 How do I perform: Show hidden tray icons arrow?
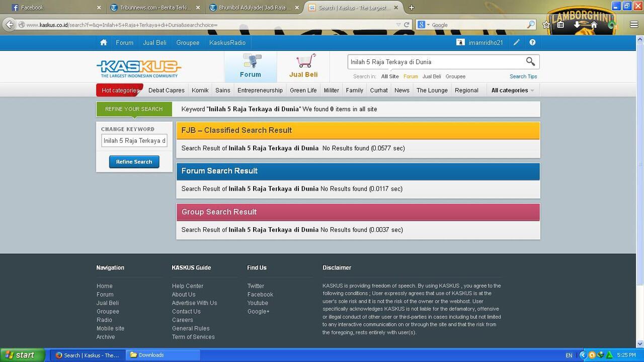[583, 355]
